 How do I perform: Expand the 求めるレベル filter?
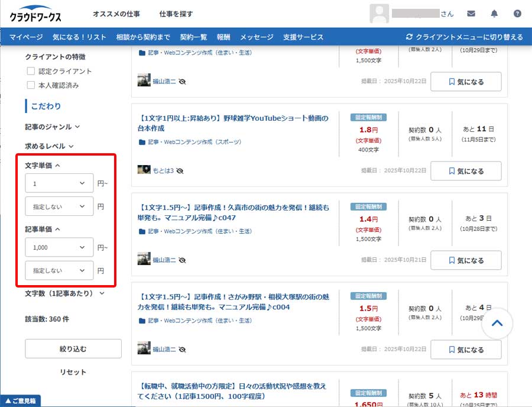pyautogui.click(x=49, y=146)
